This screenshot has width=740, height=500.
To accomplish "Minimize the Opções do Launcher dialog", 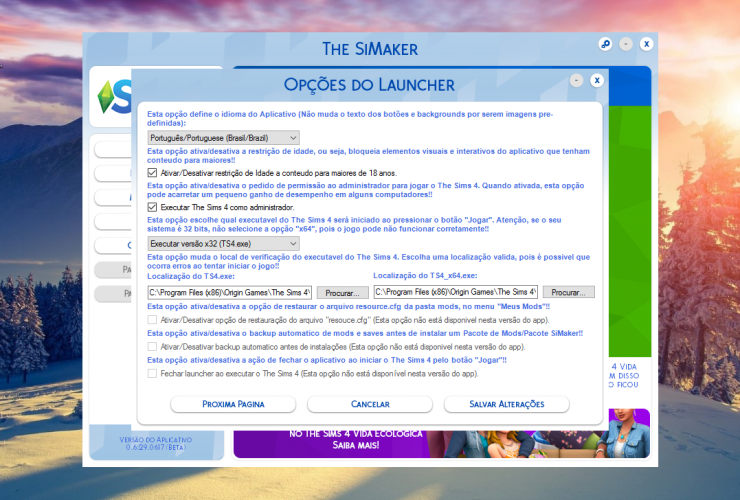I will point(576,80).
